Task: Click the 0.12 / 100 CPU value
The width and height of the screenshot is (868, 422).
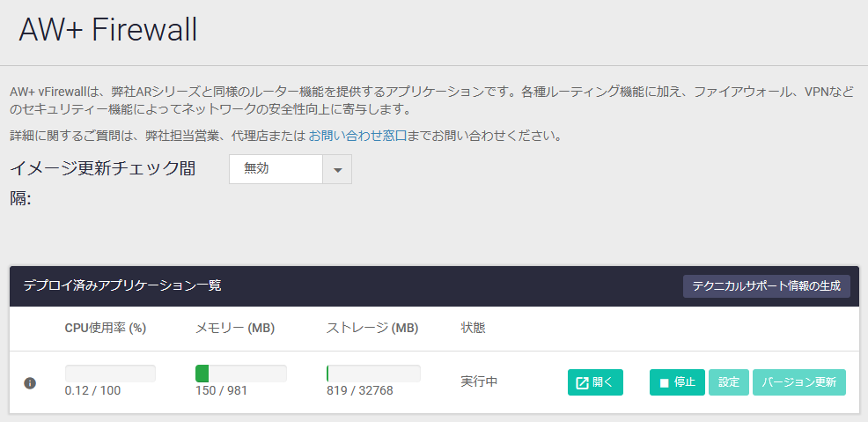Action: point(92,391)
